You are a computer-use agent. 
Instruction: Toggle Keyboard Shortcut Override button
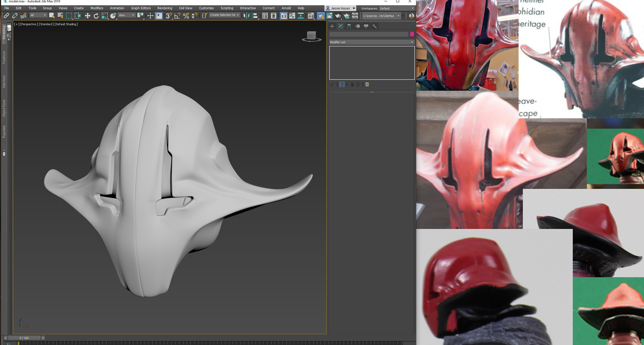pyautogui.click(x=159, y=16)
